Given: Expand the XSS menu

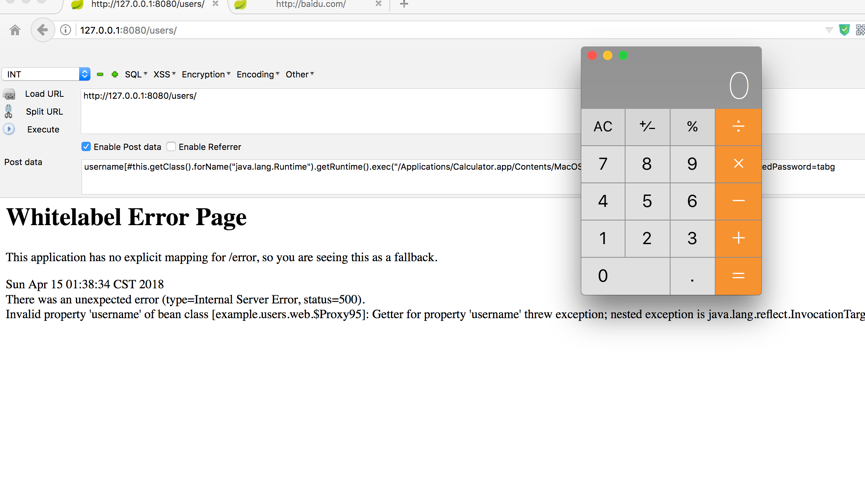Looking at the screenshot, I should pyautogui.click(x=164, y=74).
